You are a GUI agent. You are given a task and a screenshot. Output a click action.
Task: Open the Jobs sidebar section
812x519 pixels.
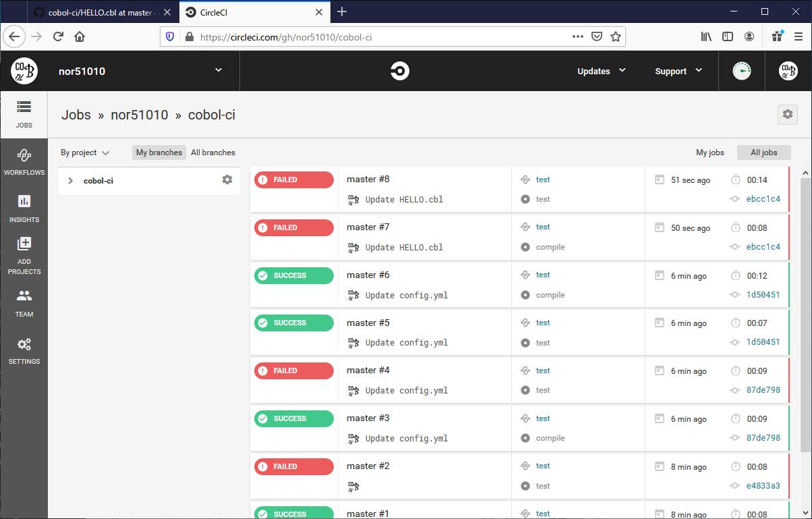coord(24,115)
